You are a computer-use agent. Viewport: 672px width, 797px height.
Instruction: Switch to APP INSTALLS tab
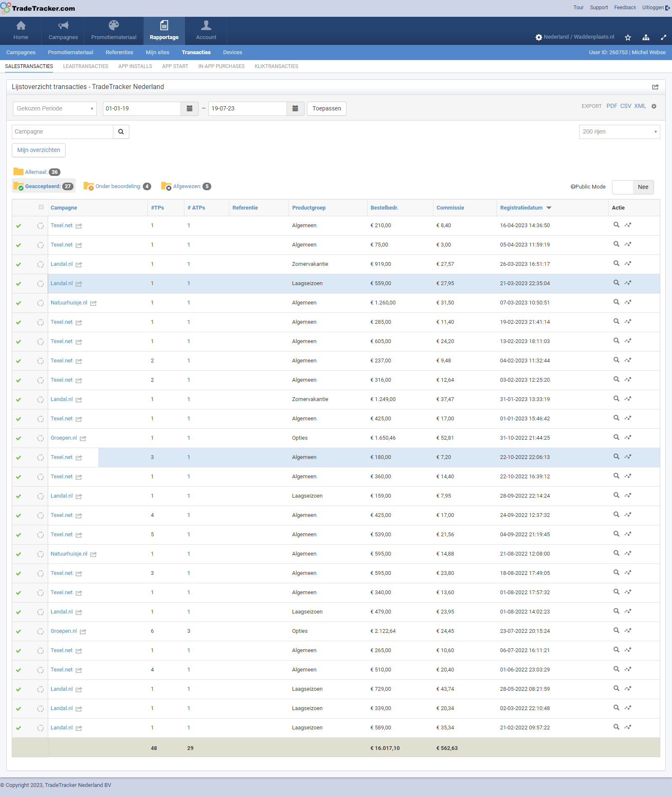tap(135, 66)
